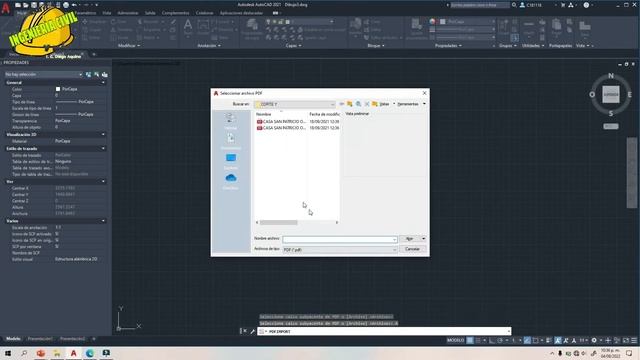Click Select Objects icon in Propiedades panel
This screenshot has width=640, height=360.
[x=97, y=74]
